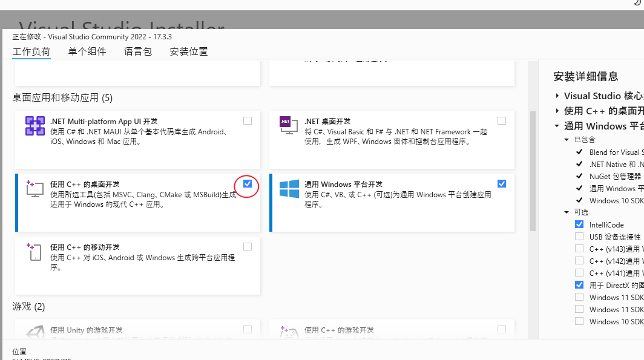The image size is (644, 360).
Task: Switch to the 单个组件 tab
Action: 87,52
